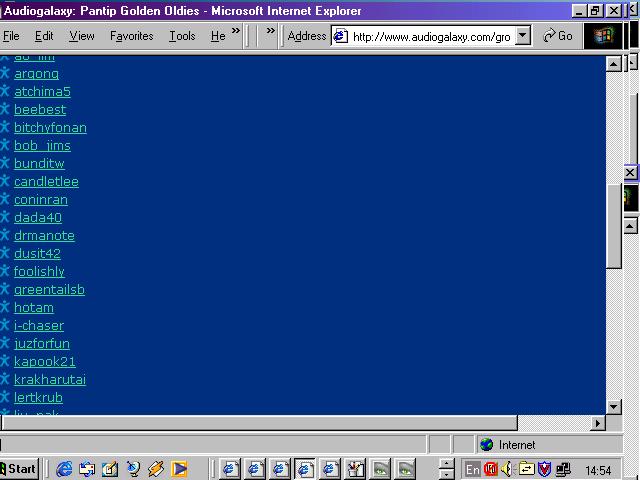The width and height of the screenshot is (640, 480).
Task: Open the i-chaser user link
Action: (x=39, y=325)
